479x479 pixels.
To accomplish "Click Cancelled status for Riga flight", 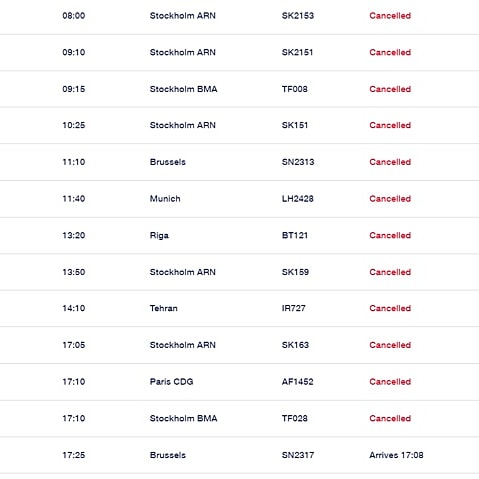I will [x=390, y=235].
